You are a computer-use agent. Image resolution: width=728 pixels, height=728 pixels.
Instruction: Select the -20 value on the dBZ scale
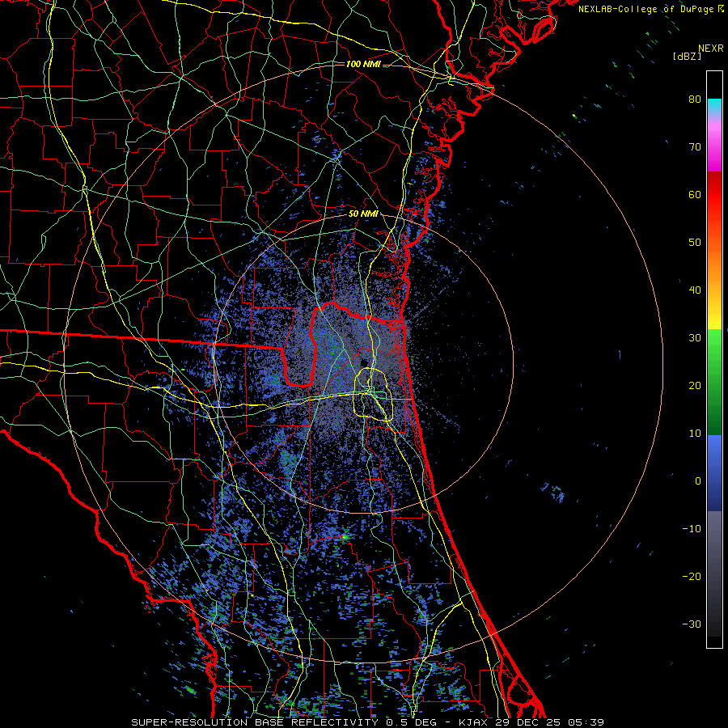(692, 577)
